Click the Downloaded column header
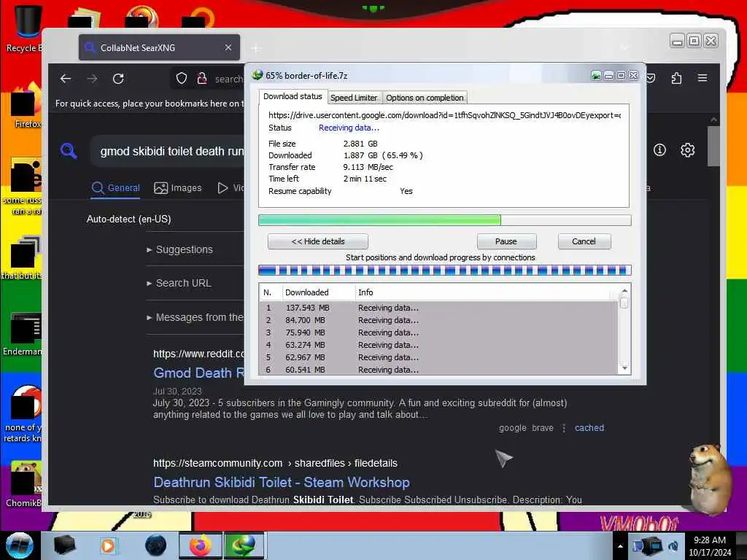The height and width of the screenshot is (560, 747). [318, 292]
